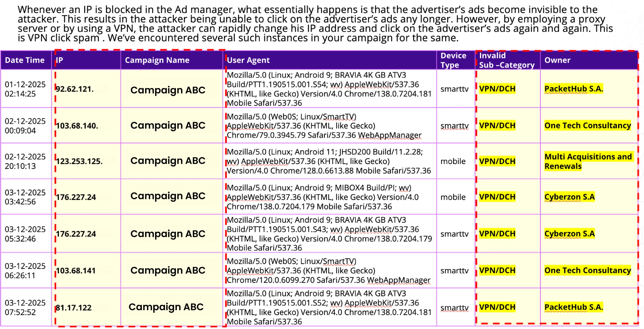
Task: Click the Owner column header
Action: click(x=557, y=60)
